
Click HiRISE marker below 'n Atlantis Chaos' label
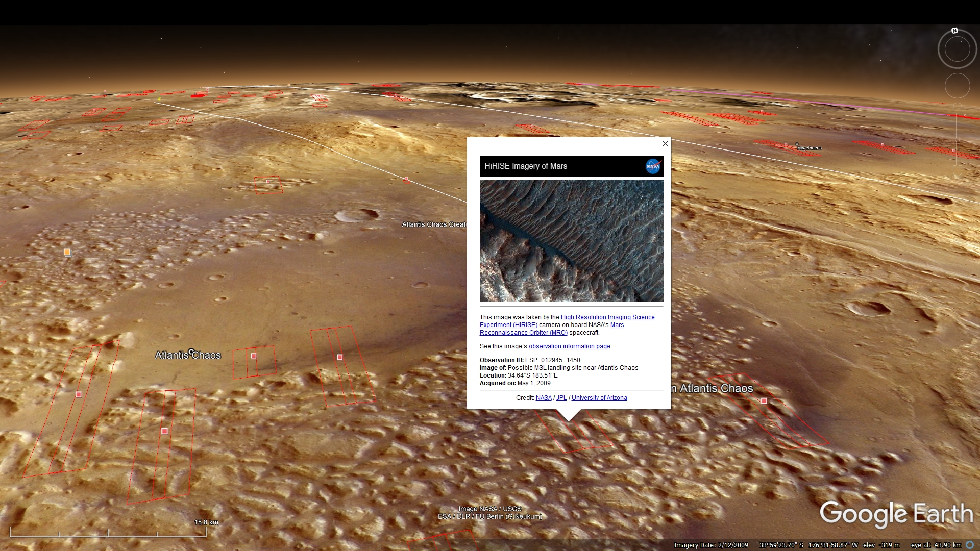[764, 401]
